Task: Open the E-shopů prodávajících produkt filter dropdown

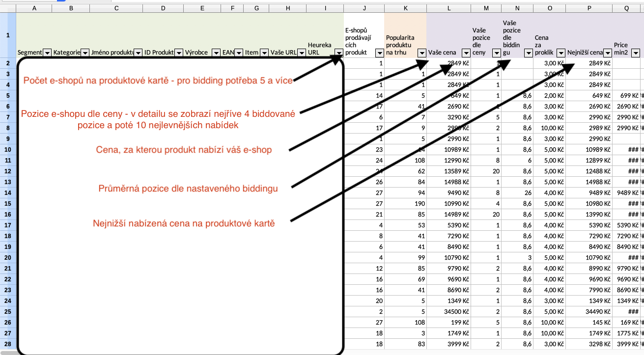Action: [x=379, y=53]
